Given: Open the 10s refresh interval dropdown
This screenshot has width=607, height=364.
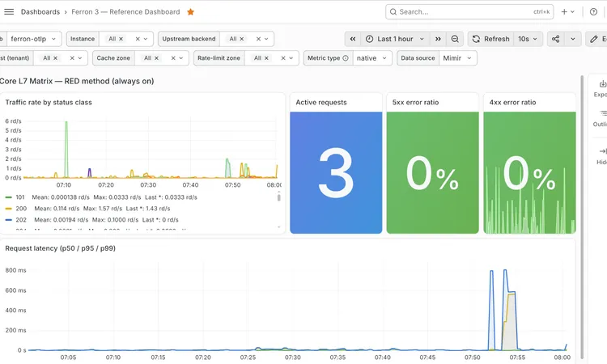Looking at the screenshot, I should 528,39.
